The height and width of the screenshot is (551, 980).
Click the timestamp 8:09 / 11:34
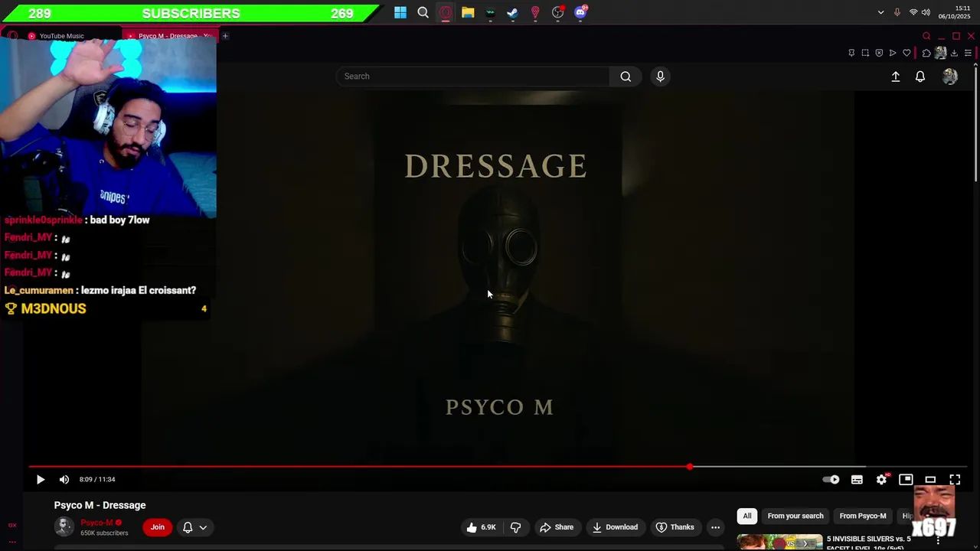coord(97,479)
